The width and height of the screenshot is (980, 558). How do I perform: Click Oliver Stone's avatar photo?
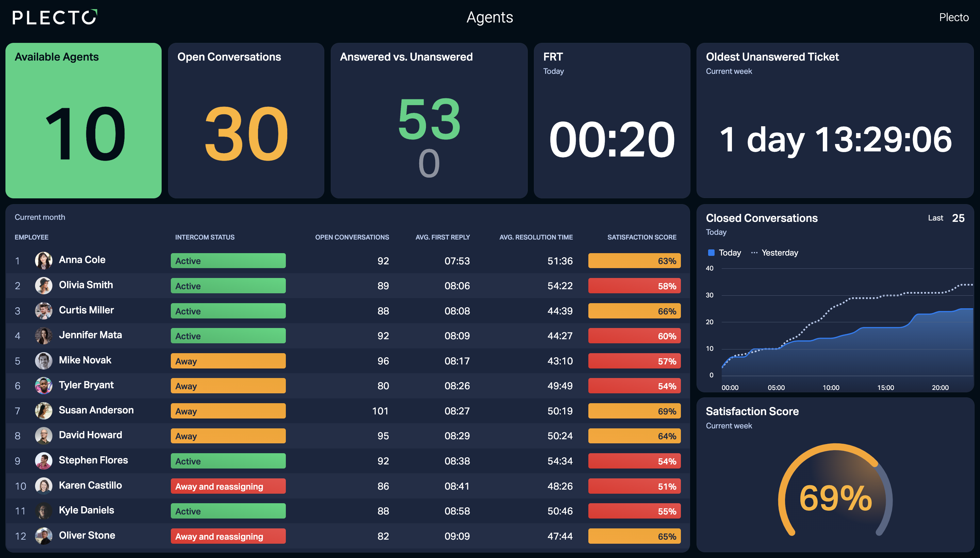click(x=44, y=536)
